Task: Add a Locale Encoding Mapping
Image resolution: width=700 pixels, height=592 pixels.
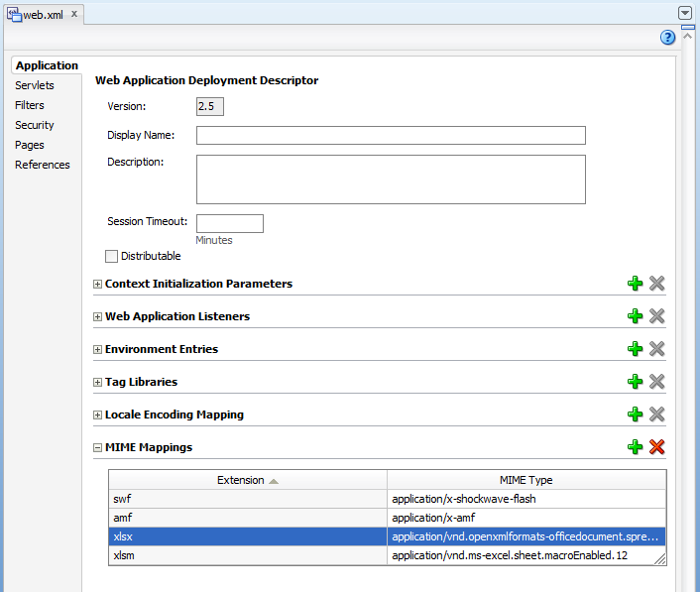Action: [x=636, y=414]
